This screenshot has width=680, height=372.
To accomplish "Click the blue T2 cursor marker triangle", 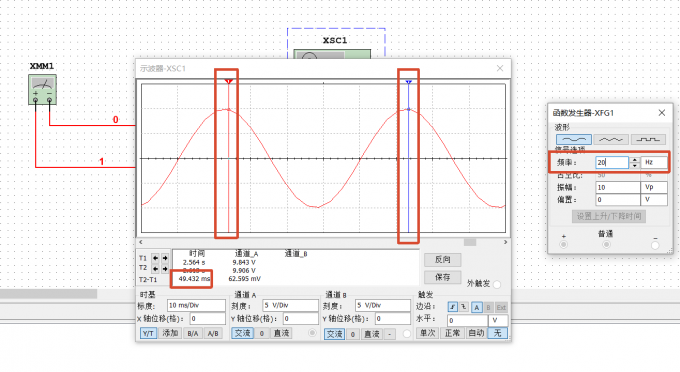I will click(x=408, y=82).
